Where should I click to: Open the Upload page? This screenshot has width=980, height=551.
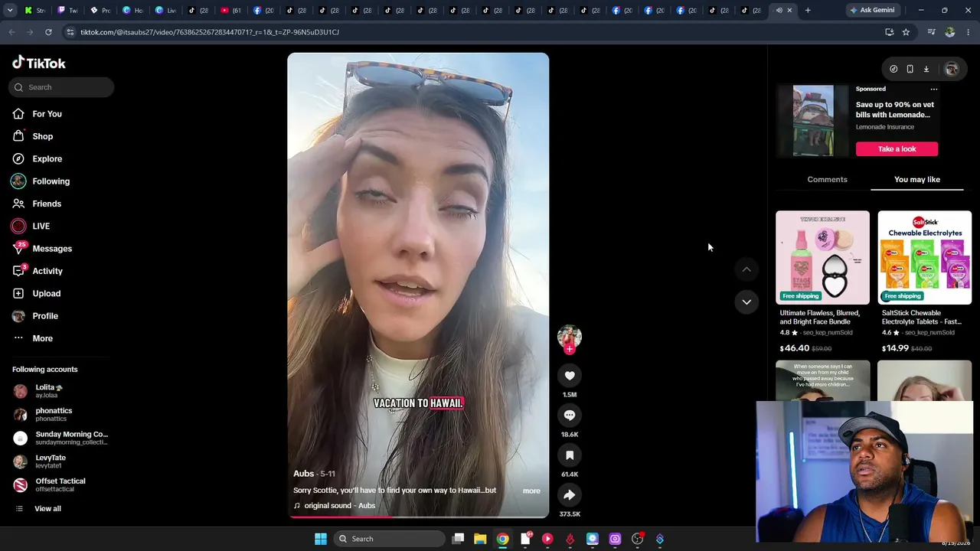[38, 294]
